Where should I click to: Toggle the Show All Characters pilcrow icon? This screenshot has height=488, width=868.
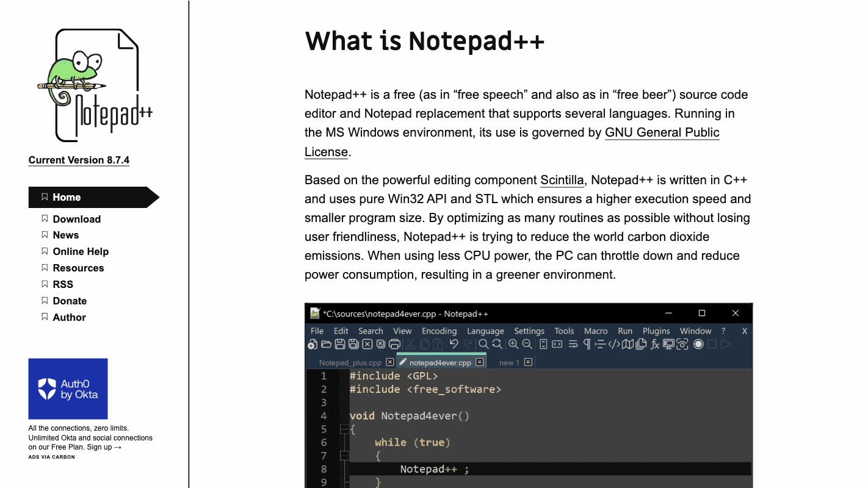coord(587,344)
